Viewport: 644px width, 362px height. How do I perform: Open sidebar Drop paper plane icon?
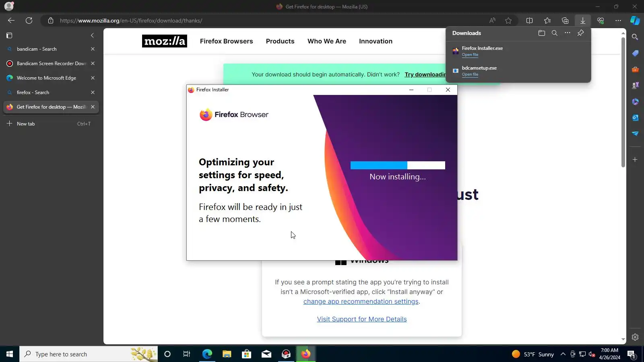coord(635,134)
